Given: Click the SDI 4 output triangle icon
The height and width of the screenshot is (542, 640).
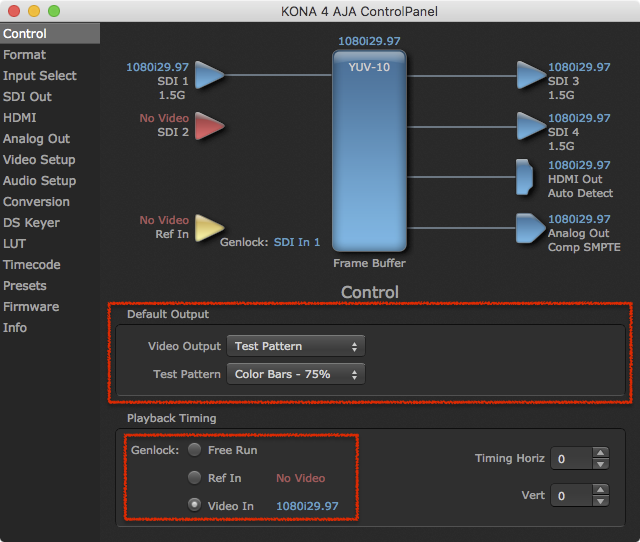Looking at the screenshot, I should [531, 126].
